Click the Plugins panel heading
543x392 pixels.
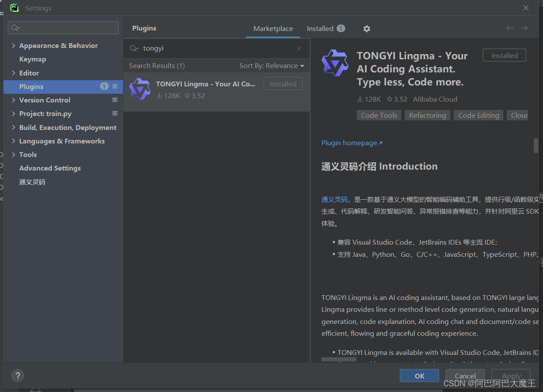[x=144, y=28]
